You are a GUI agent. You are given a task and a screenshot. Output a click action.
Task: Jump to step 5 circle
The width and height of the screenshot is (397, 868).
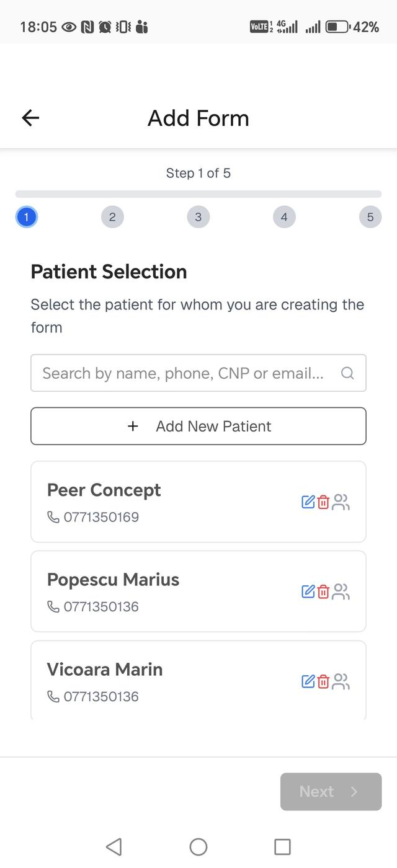[x=370, y=217]
